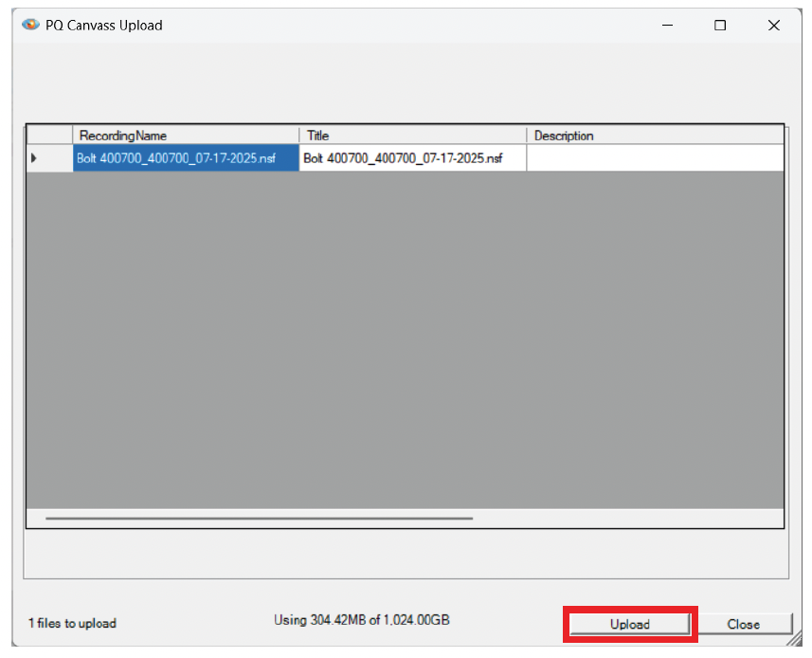Close the window using the title bar X
The image size is (812, 658).
(x=774, y=26)
